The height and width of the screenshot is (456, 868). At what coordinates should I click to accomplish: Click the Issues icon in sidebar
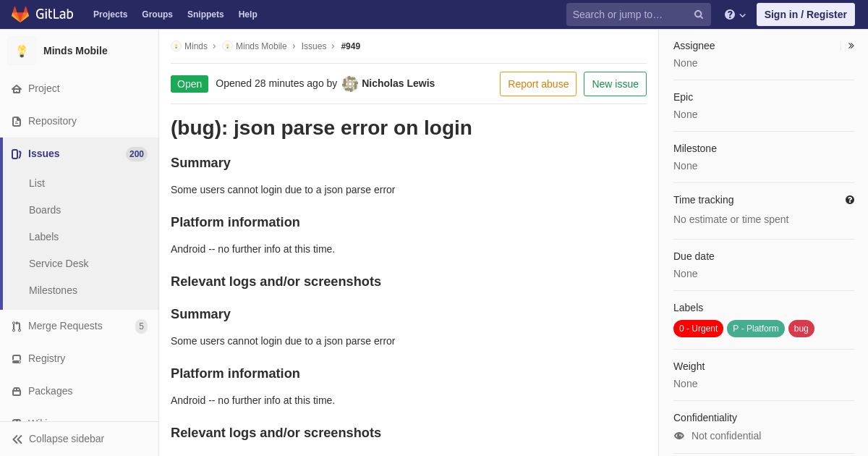tap(17, 154)
